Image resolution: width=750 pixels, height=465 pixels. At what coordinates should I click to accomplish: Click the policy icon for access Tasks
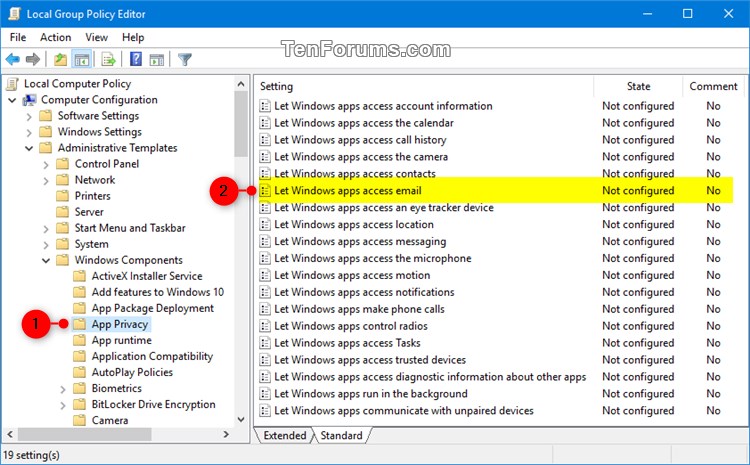coord(265,343)
